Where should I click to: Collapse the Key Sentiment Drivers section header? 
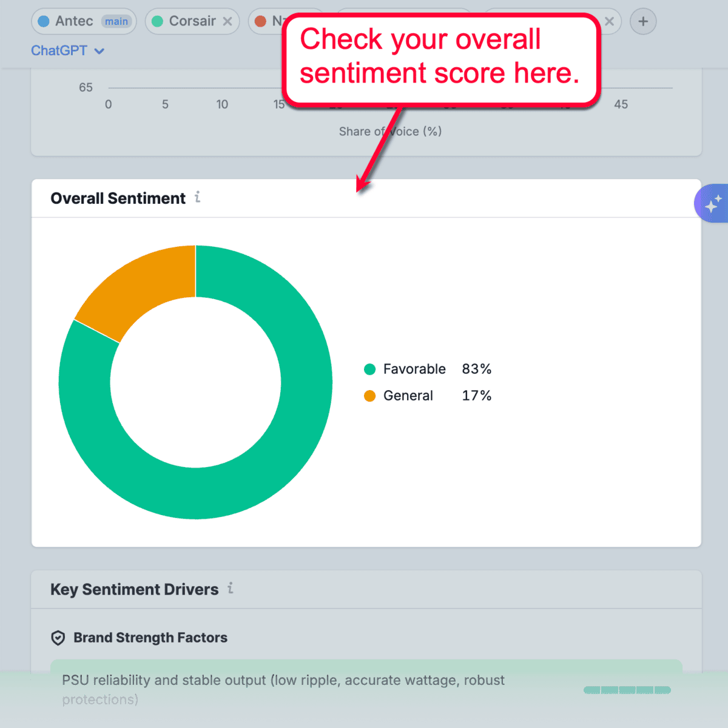click(x=134, y=589)
